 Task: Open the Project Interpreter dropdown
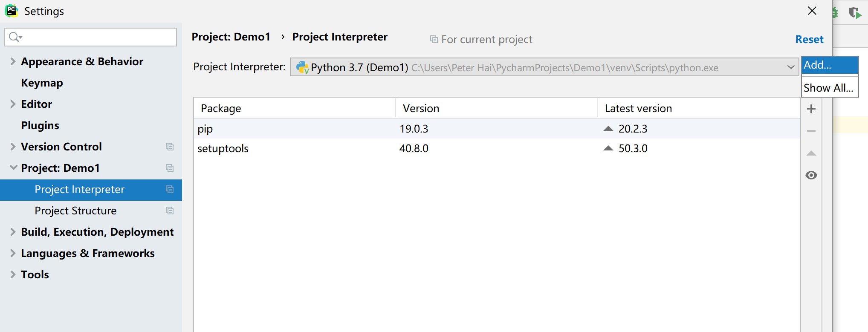click(544, 67)
